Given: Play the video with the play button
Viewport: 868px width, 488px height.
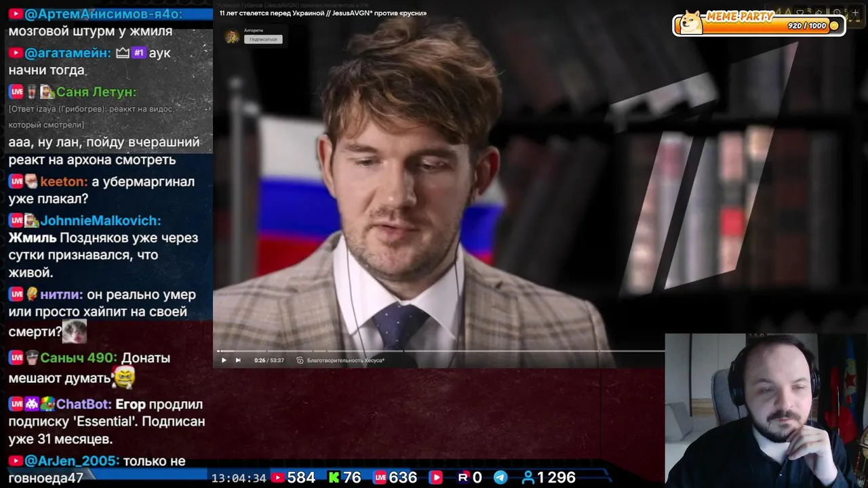Looking at the screenshot, I should [x=224, y=360].
